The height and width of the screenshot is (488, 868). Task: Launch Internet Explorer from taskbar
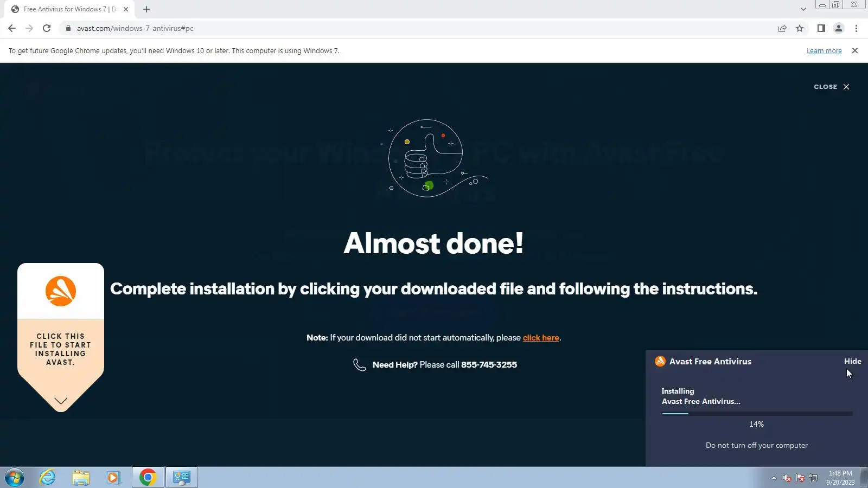coord(48,478)
